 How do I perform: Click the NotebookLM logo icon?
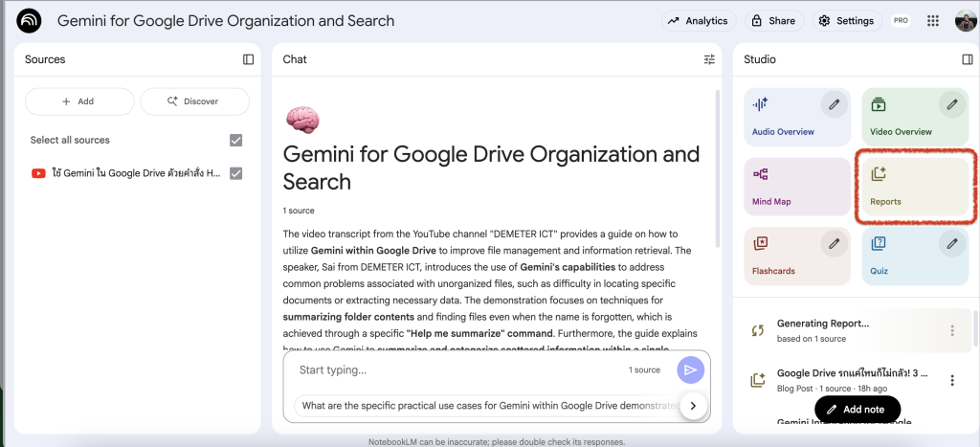(30, 21)
